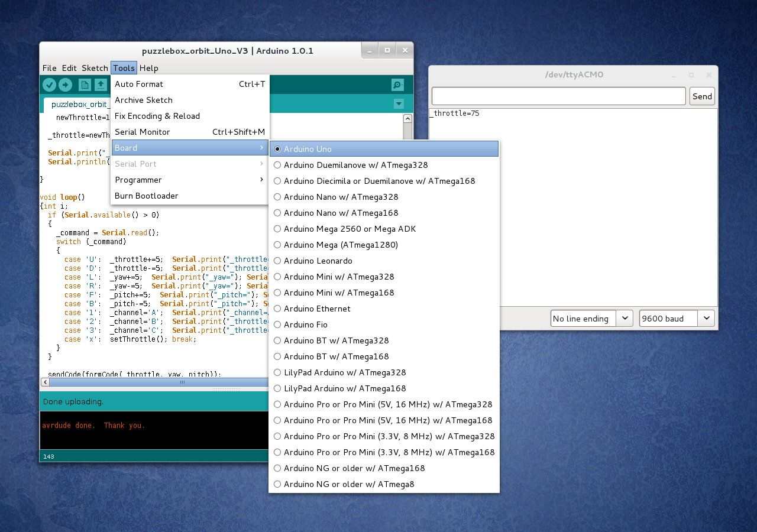Image resolution: width=757 pixels, height=532 pixels.
Task: Click the editor horizontal scrollbar thumb
Action: pos(182,382)
